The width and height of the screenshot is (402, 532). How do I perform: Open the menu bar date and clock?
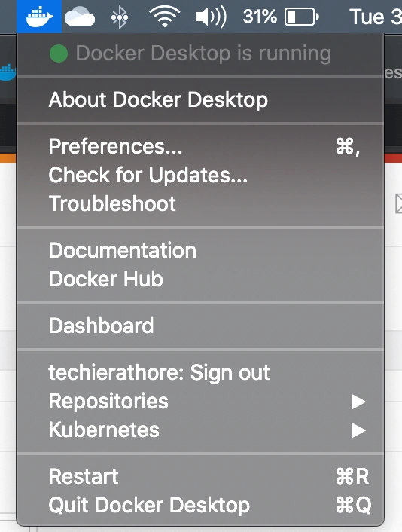click(375, 17)
